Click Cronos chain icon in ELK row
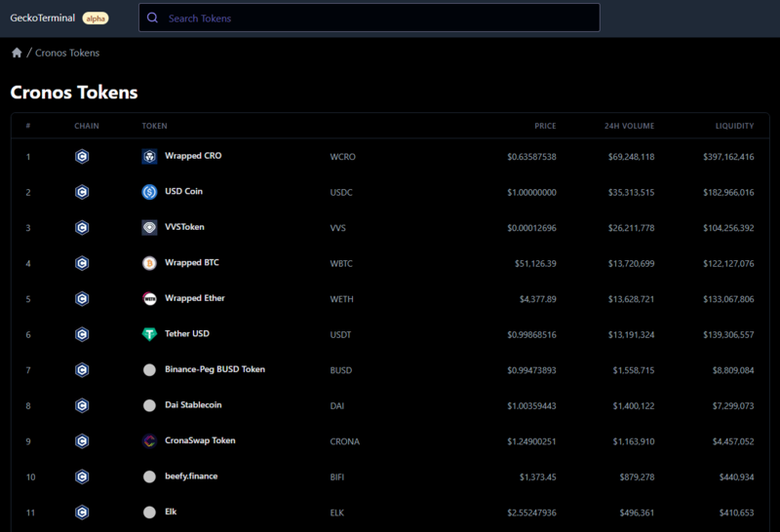Image resolution: width=780 pixels, height=532 pixels. (x=82, y=513)
